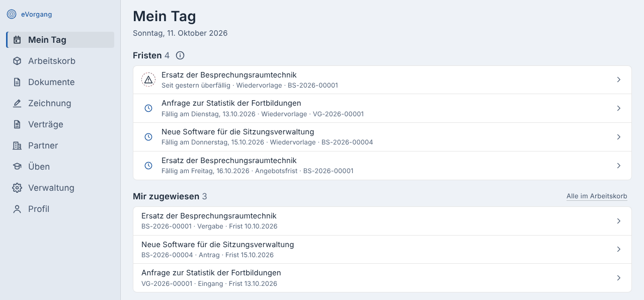Open deadline Anfrage zur Statistik der Fortbildungen
The image size is (644, 300).
[382, 108]
